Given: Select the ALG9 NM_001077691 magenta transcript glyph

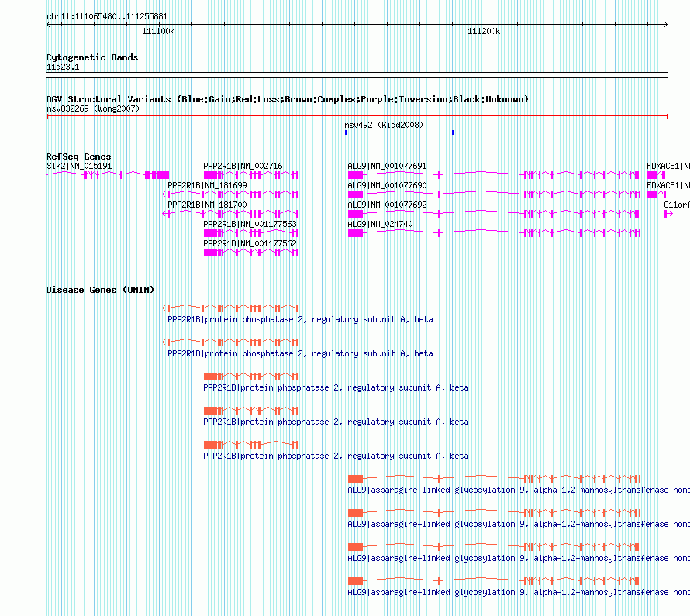Looking at the screenshot, I should (493, 175).
